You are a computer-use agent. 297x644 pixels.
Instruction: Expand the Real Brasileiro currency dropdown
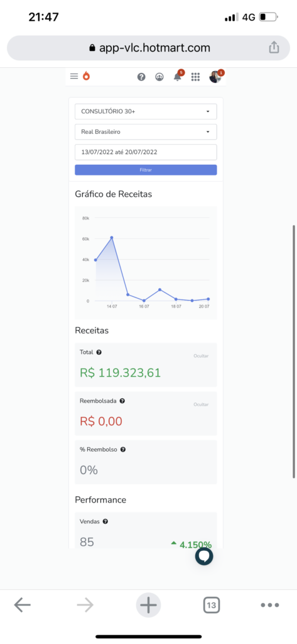146,132
